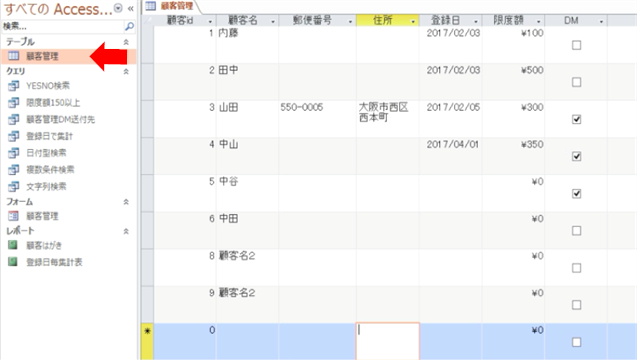
Task: Check the DM checkbox for 内藤
Action: [576, 45]
